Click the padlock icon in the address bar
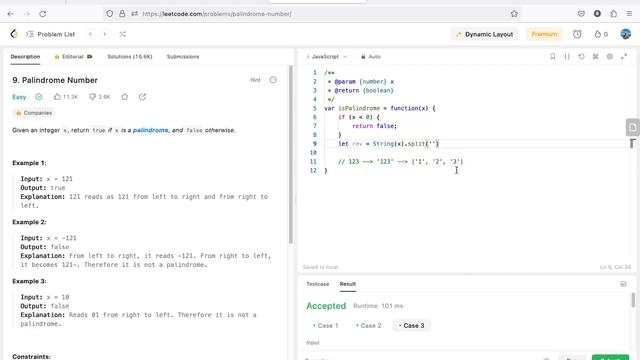 tap(122, 14)
